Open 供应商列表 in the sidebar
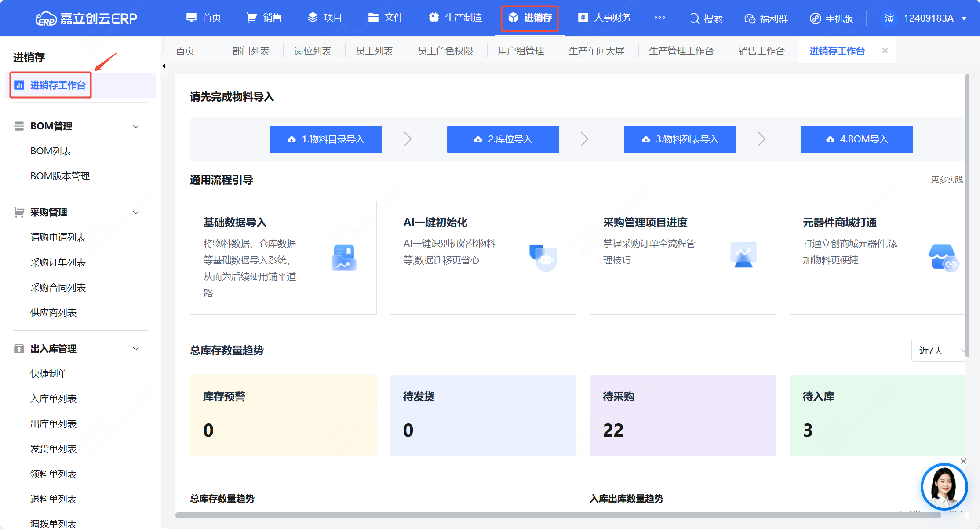The image size is (980, 529). click(53, 313)
